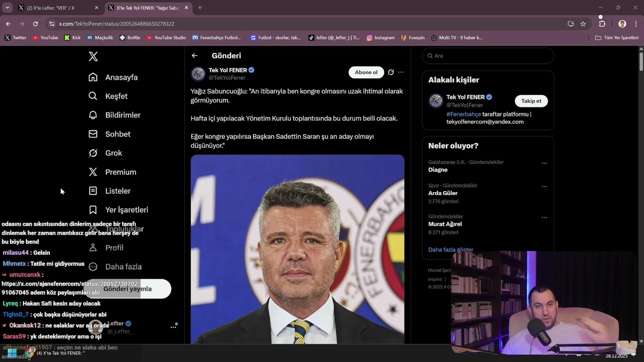Open @TekYolFener handle on the post
The width and height of the screenshot is (644, 362).
[x=227, y=78]
